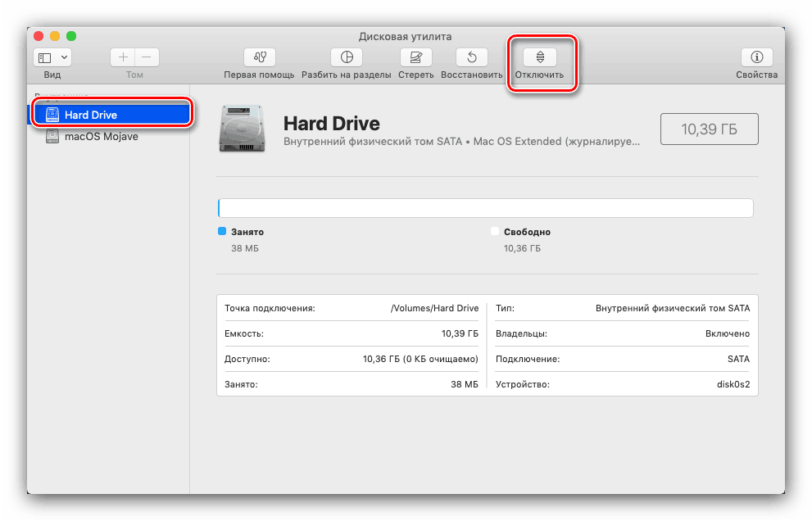Unmount the volume with Отключить button
This screenshot has height=521, width=812.
pos(540,57)
